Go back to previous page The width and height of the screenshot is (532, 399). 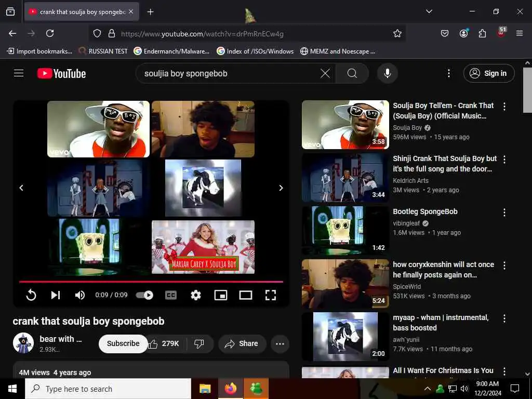(12, 33)
